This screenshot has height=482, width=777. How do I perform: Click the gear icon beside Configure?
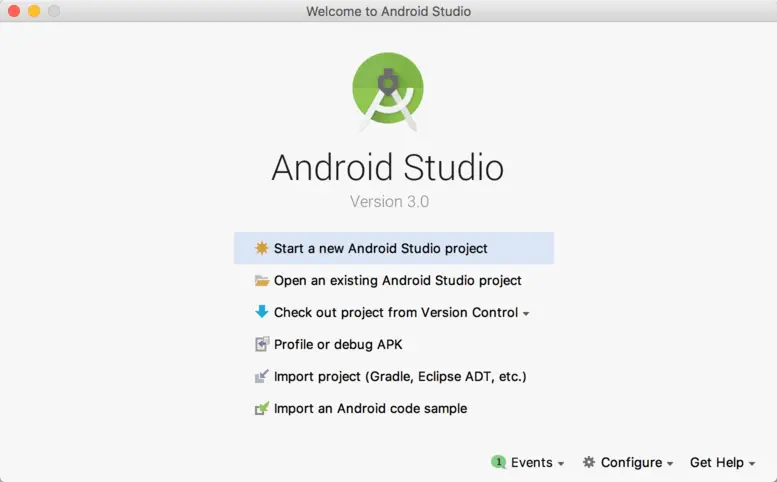[589, 462]
